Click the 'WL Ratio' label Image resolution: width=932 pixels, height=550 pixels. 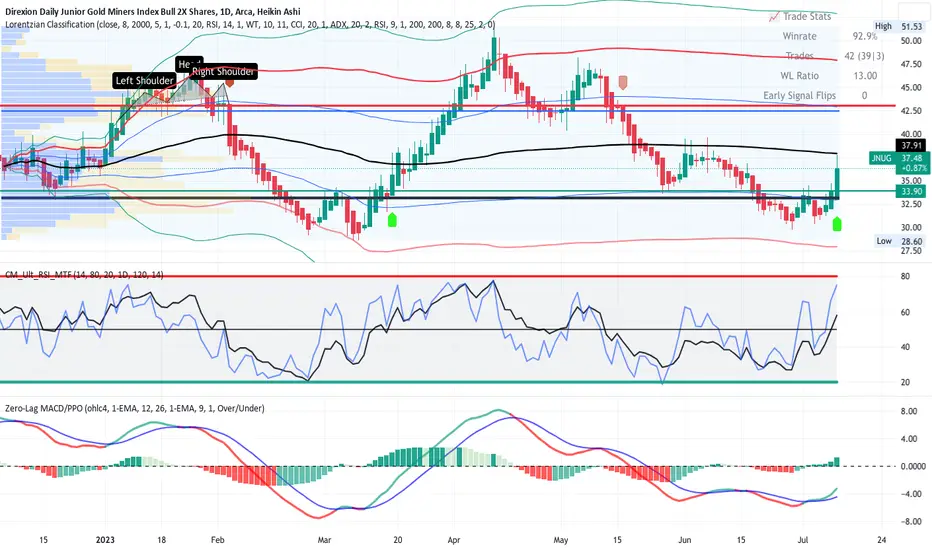(799, 76)
